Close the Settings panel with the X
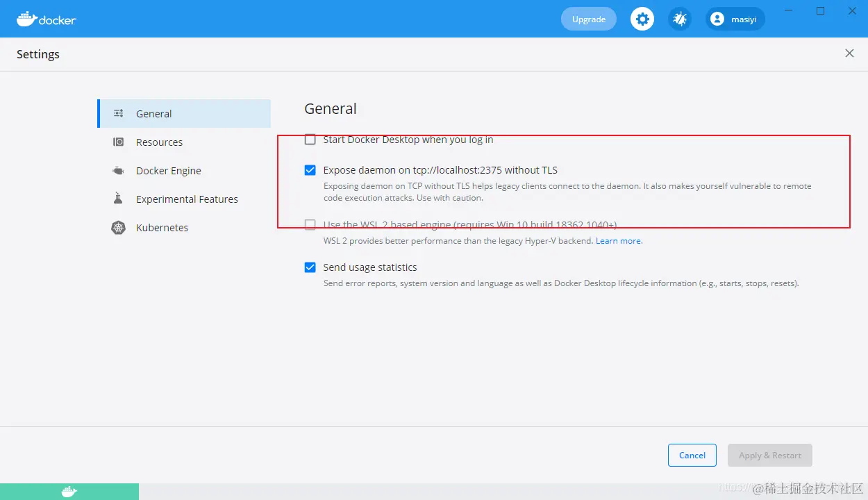Viewport: 868px width, 500px height. coord(849,53)
